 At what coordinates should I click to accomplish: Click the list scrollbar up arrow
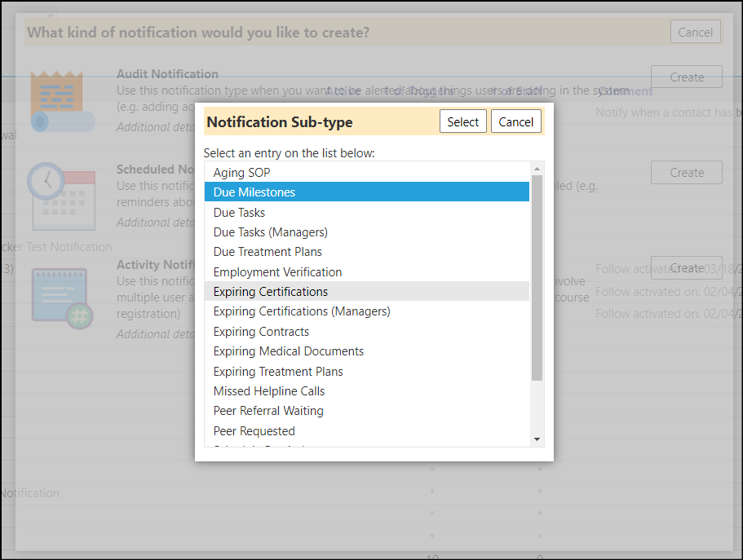point(537,168)
